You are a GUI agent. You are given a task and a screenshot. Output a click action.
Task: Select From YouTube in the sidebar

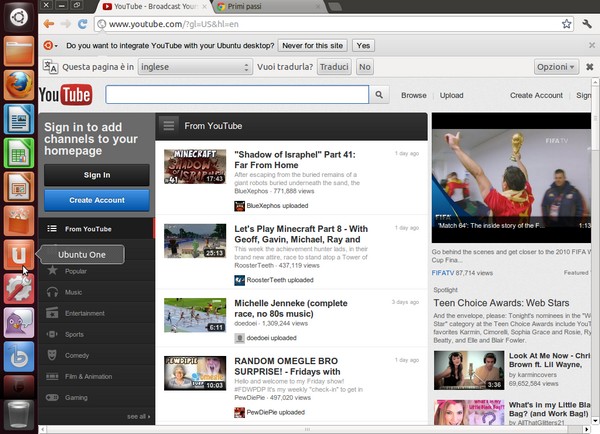tap(96, 229)
